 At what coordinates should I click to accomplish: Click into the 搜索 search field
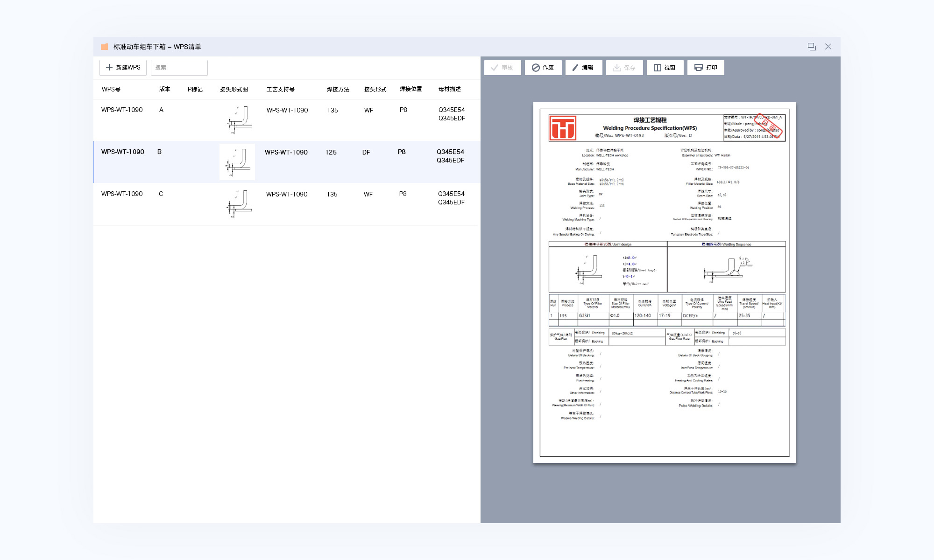179,68
